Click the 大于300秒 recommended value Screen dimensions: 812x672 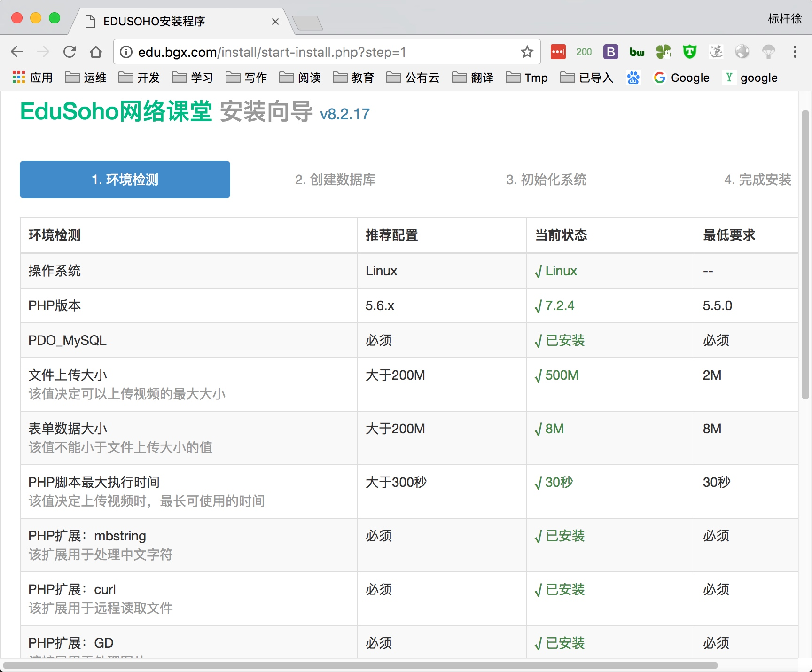click(396, 482)
